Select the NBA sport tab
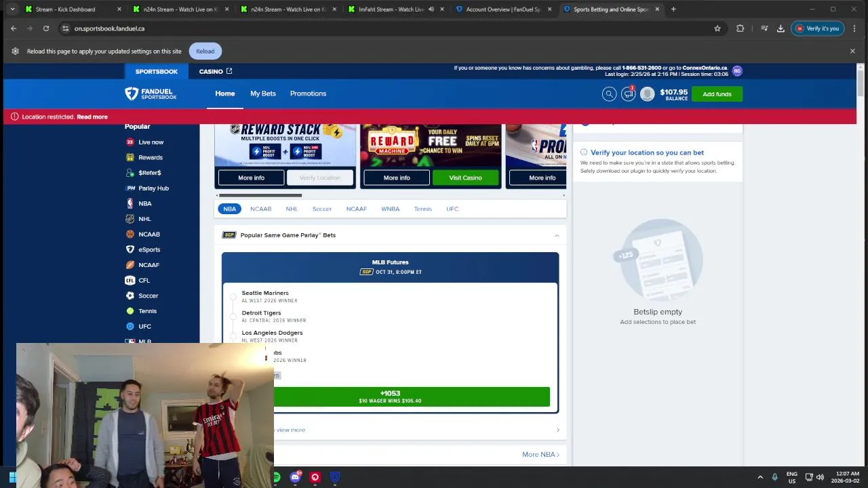 (230, 209)
